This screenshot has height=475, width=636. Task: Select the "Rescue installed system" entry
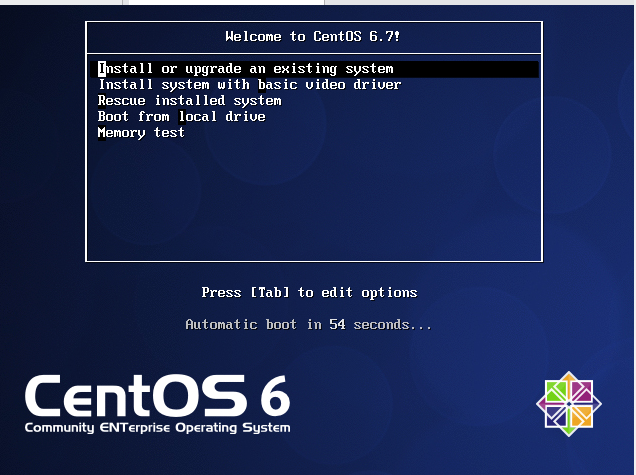click(x=189, y=101)
